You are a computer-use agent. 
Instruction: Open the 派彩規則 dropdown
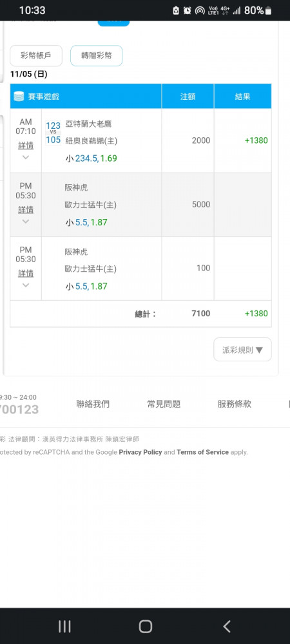tap(242, 350)
